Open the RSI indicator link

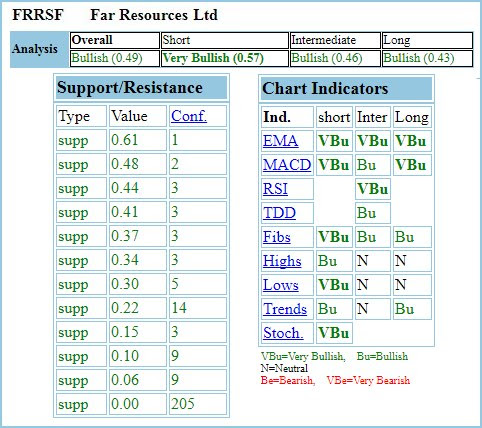pyautogui.click(x=275, y=189)
